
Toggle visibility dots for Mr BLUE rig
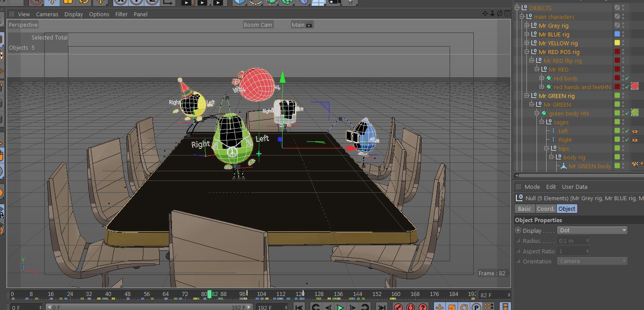pos(623,34)
